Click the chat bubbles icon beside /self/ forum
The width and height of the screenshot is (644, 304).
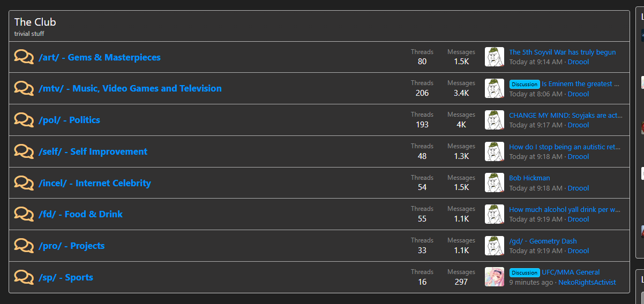point(24,151)
